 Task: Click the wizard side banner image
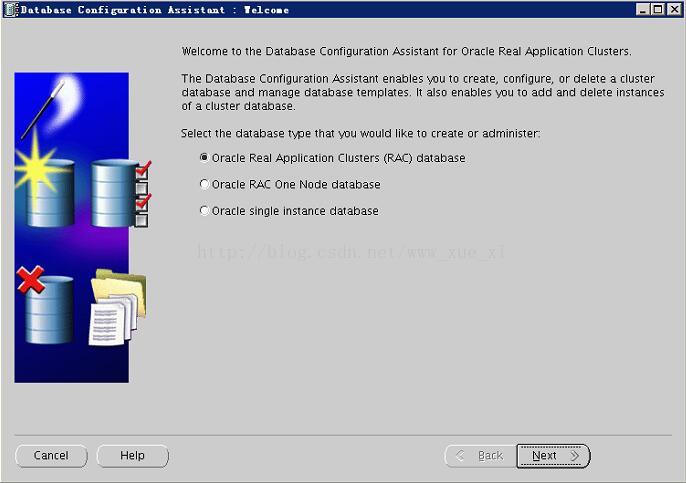81,228
